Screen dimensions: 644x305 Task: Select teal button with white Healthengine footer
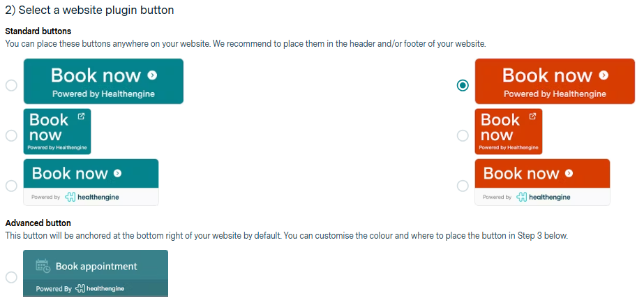tap(11, 186)
